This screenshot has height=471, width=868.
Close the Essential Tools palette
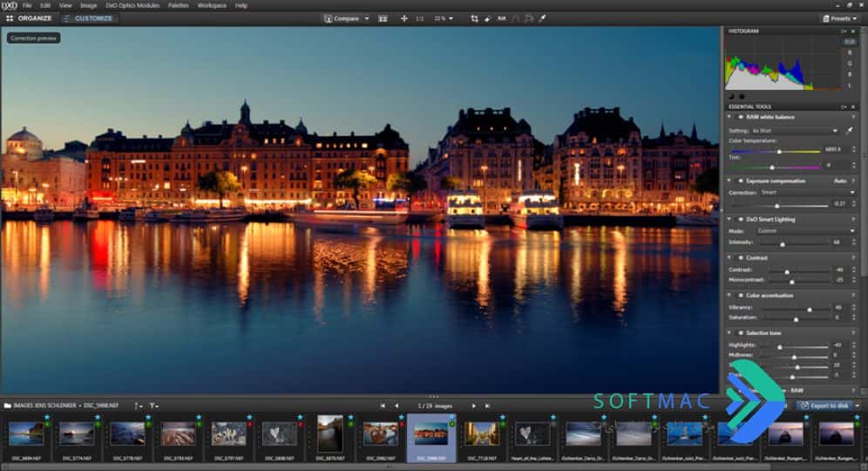pos(853,107)
